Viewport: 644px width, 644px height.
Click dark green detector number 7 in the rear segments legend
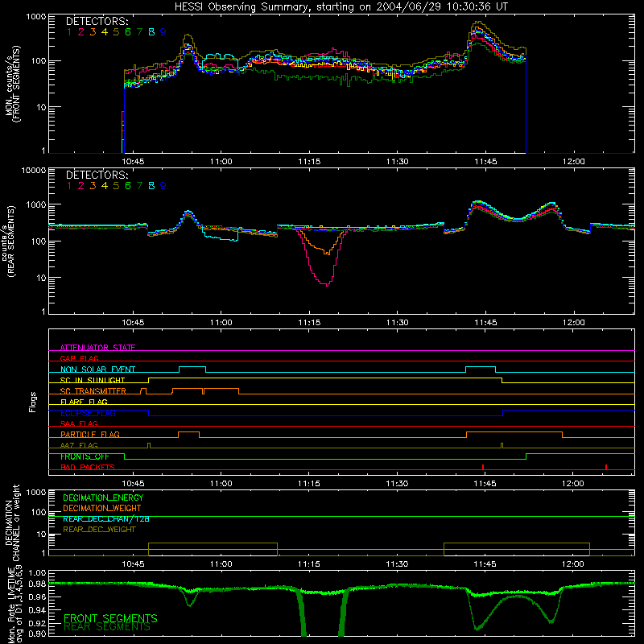(139, 186)
